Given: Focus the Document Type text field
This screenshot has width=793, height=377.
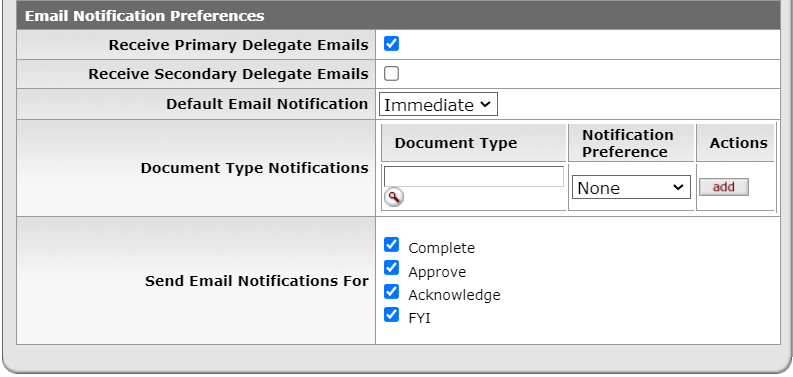Looking at the screenshot, I should tap(474, 177).
